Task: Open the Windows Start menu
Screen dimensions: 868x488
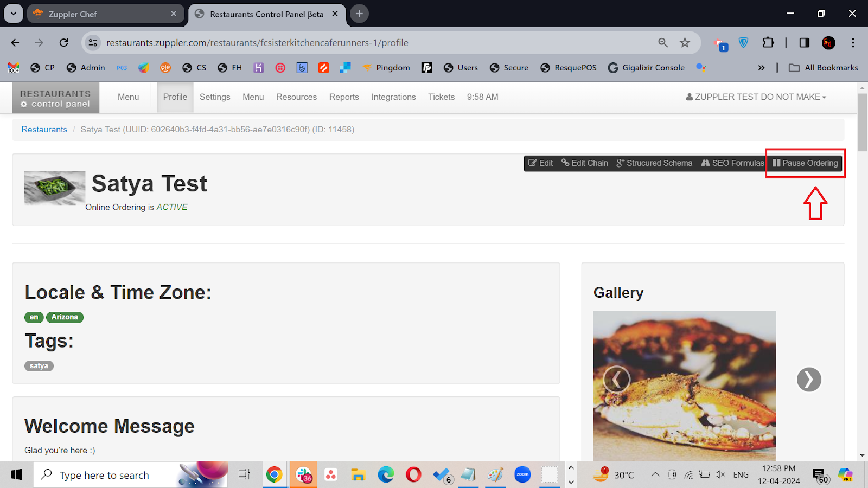Action: click(16, 475)
